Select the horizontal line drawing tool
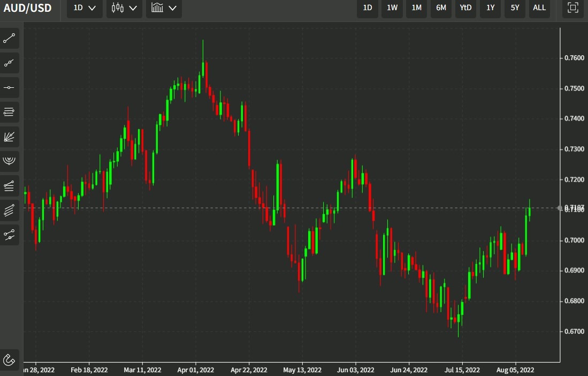Viewport: 588px width, 376px height. (x=9, y=87)
